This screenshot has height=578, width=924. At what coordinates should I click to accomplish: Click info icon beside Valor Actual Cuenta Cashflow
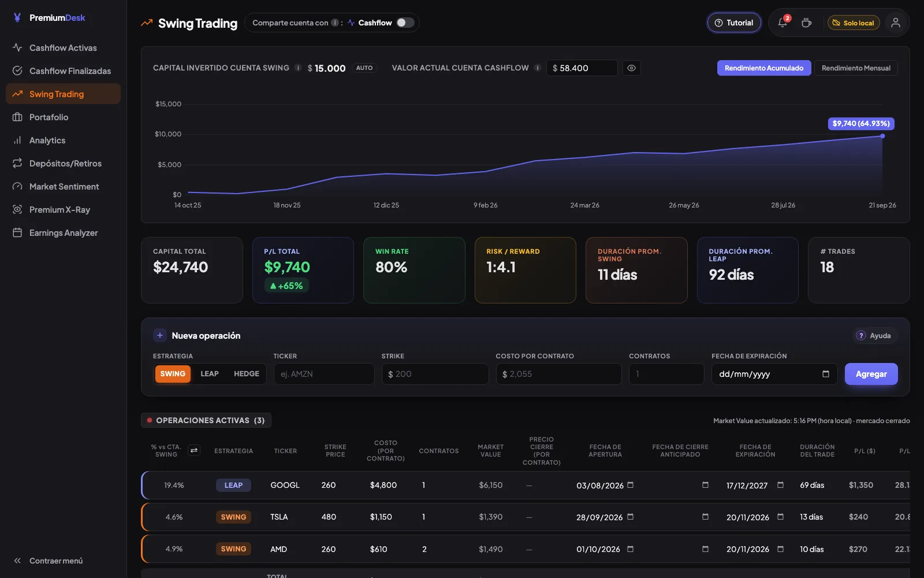point(538,68)
